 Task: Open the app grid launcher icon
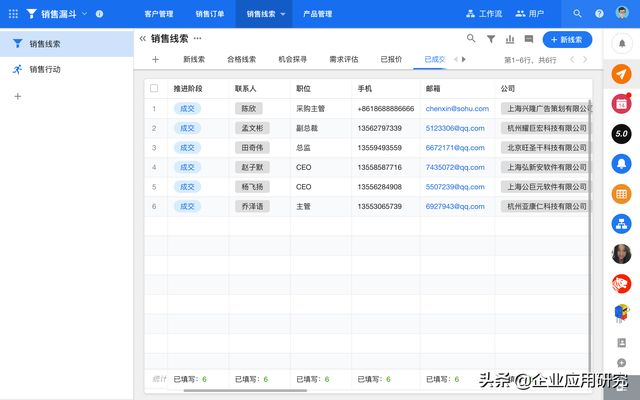click(13, 14)
